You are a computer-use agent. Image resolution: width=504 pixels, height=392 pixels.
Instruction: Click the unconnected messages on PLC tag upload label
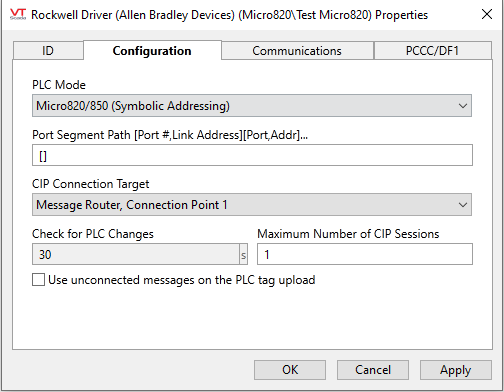point(182,280)
